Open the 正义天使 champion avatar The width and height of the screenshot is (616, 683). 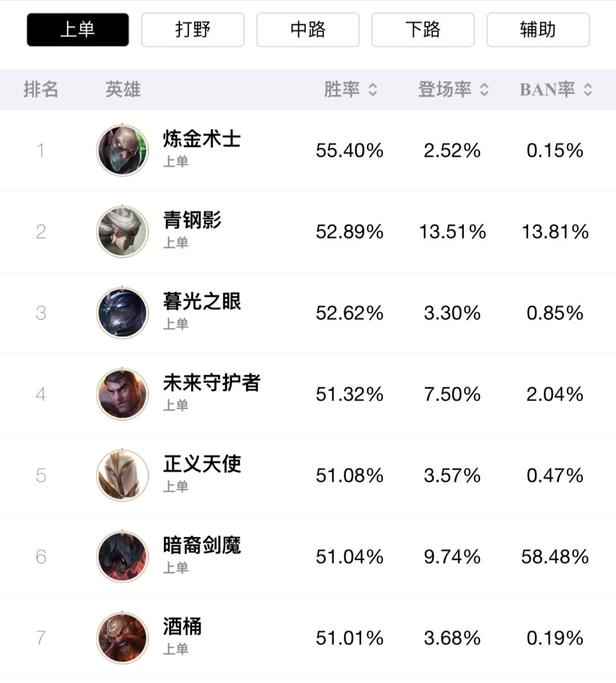point(123,475)
